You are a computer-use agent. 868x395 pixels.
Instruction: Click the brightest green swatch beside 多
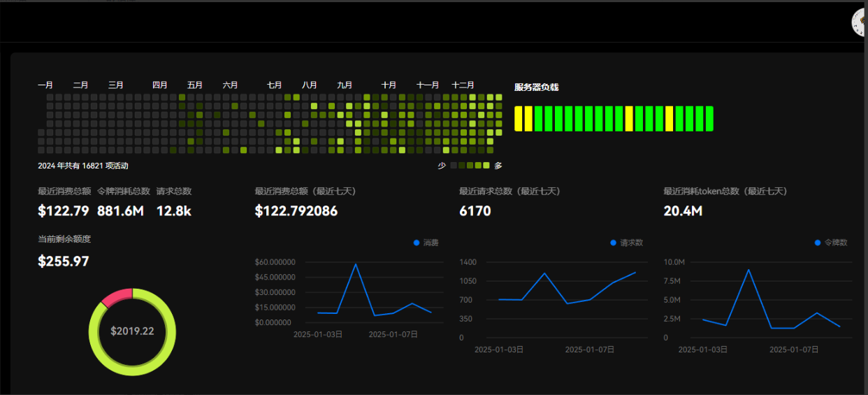coord(487,166)
